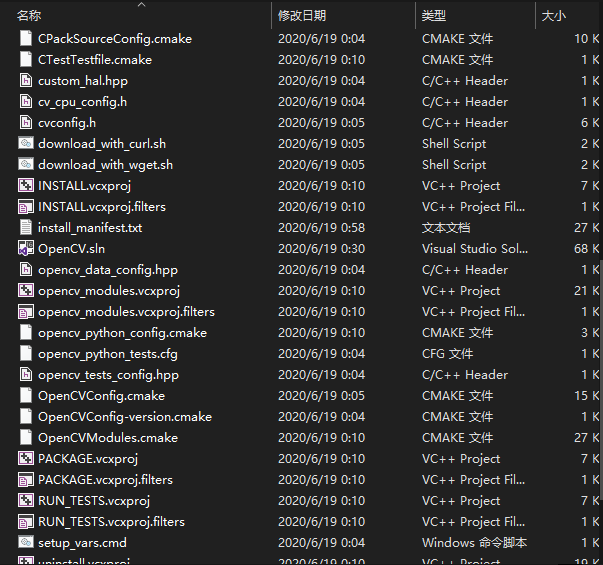
Task: Select file name INSTALL.vcxproj
Action: pos(84,186)
